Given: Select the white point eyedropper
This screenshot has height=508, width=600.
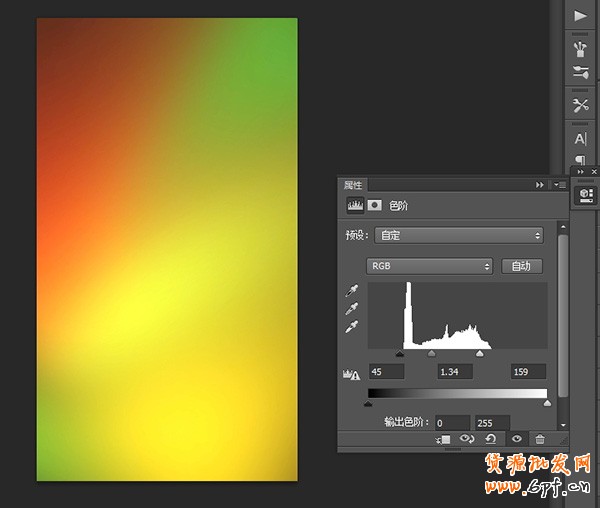Looking at the screenshot, I should tap(352, 327).
